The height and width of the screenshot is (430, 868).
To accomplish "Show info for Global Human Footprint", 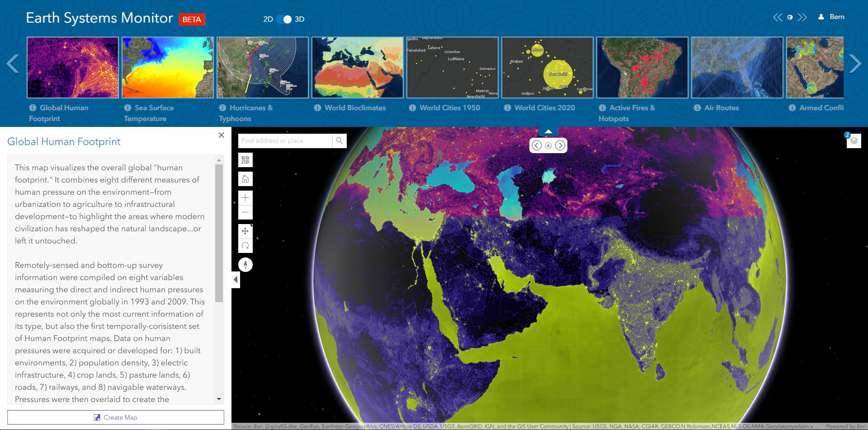I will point(33,107).
